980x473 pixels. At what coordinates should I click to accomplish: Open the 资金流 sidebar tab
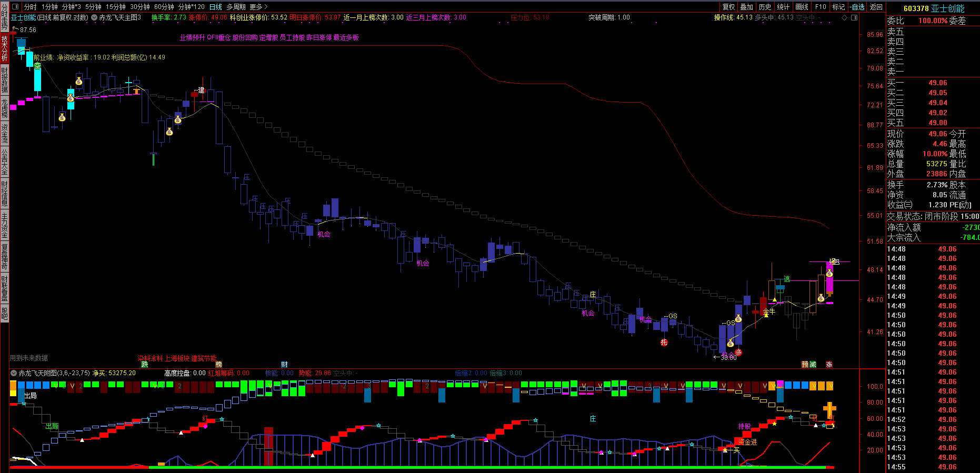pyautogui.click(x=4, y=134)
